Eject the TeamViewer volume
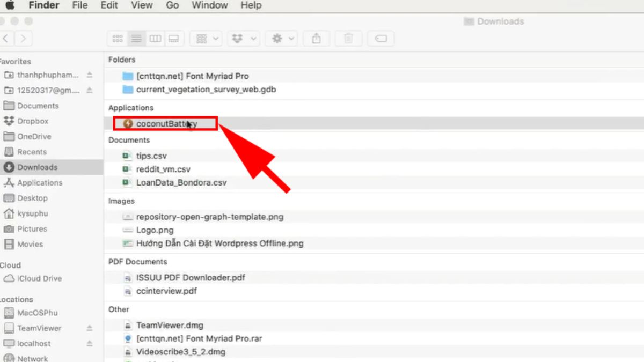 point(90,328)
